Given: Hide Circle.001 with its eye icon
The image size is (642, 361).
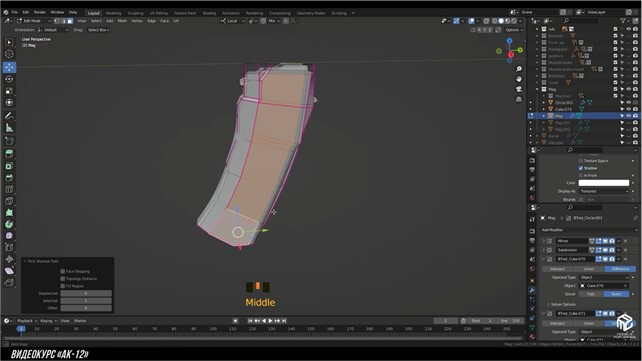Looking at the screenshot, I should pyautogui.click(x=629, y=103).
